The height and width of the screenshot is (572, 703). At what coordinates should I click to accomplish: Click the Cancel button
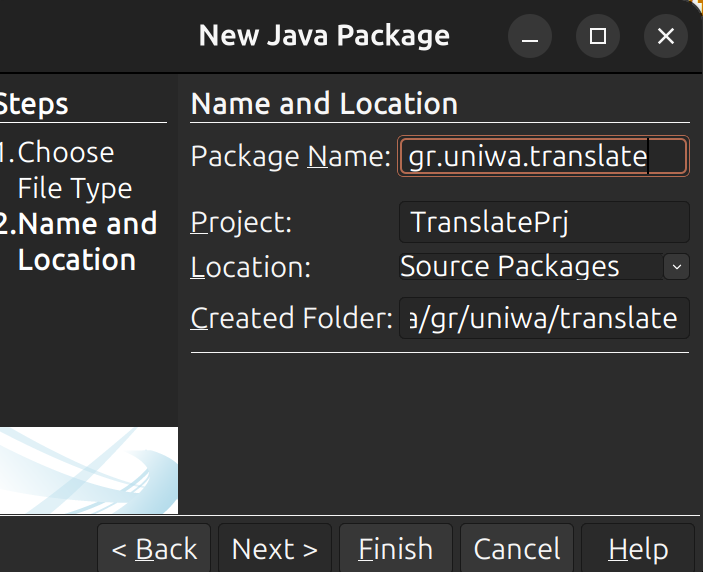[517, 549]
